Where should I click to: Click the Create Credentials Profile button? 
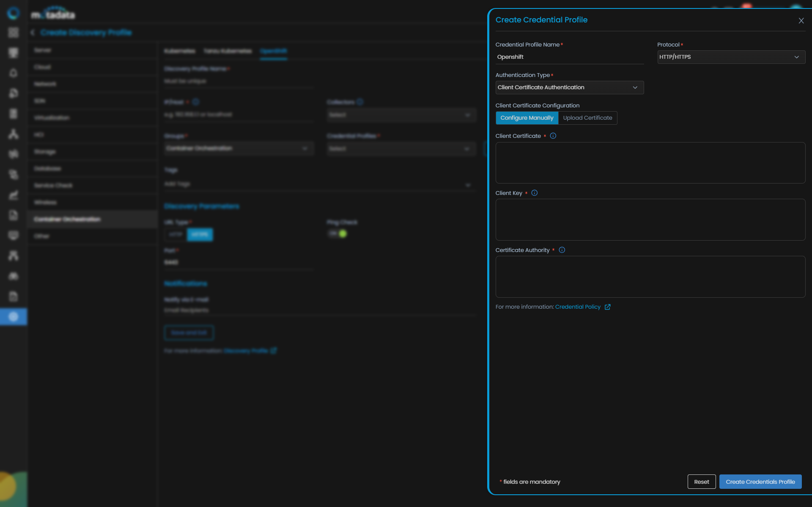click(x=760, y=482)
